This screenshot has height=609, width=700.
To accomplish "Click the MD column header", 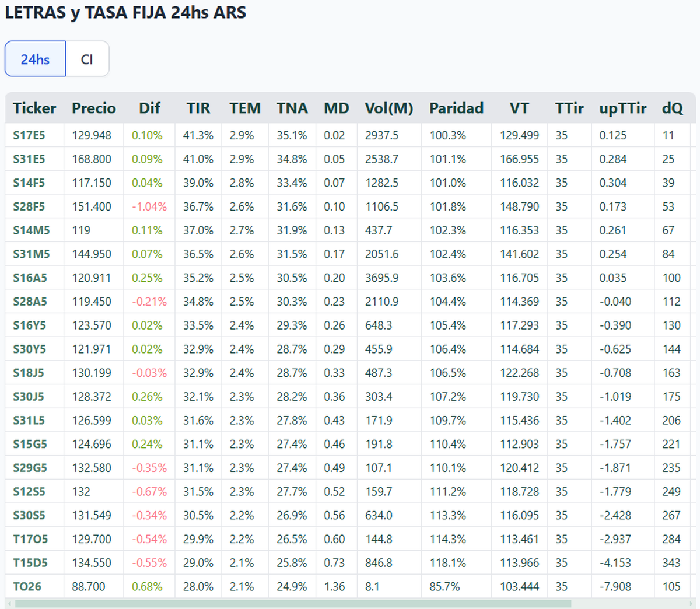I will tap(337, 108).
